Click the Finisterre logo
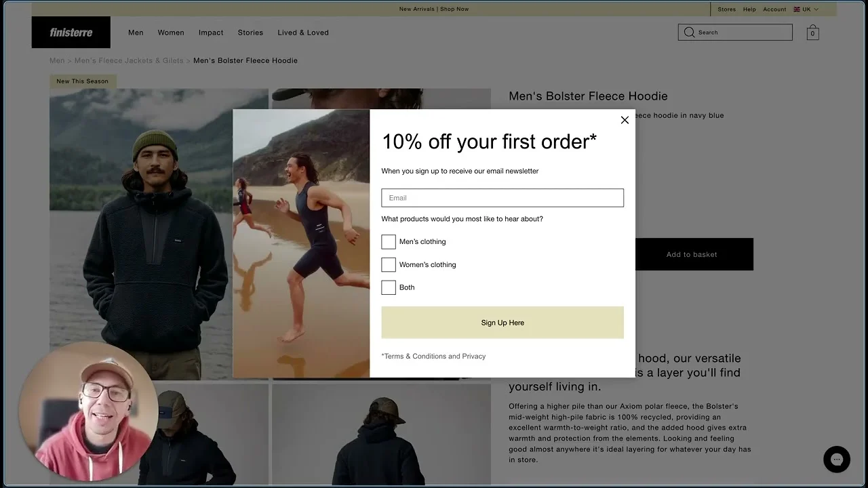The height and width of the screenshot is (488, 868). click(71, 33)
